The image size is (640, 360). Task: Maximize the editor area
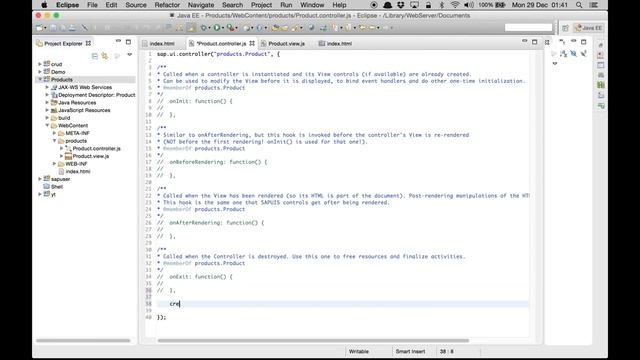534,42
